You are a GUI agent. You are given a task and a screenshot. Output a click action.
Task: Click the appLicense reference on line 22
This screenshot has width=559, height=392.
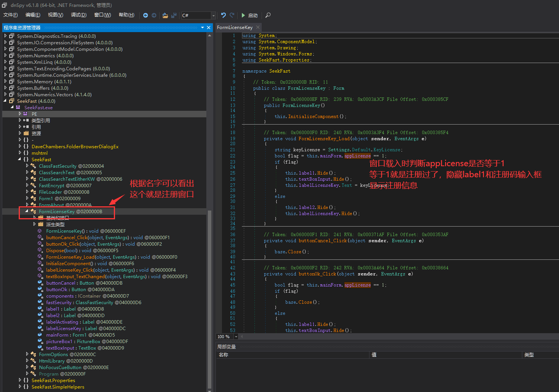(358, 156)
